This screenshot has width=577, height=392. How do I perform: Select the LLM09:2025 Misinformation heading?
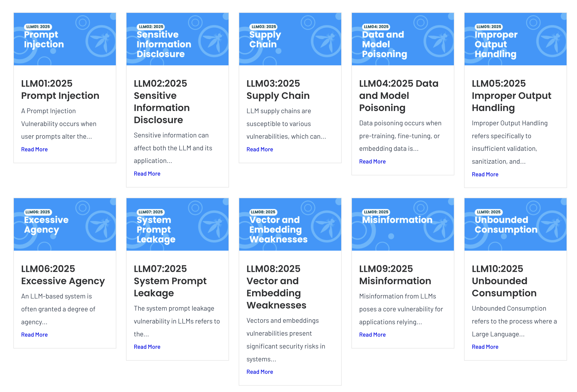coord(395,275)
